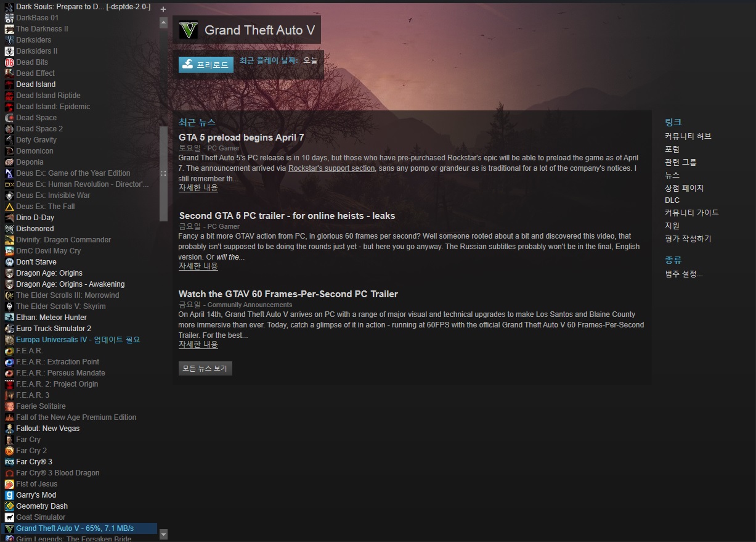This screenshot has width=756, height=542.
Task: Open 모든 뉴스 보기 view all news button
Action: pyautogui.click(x=205, y=368)
